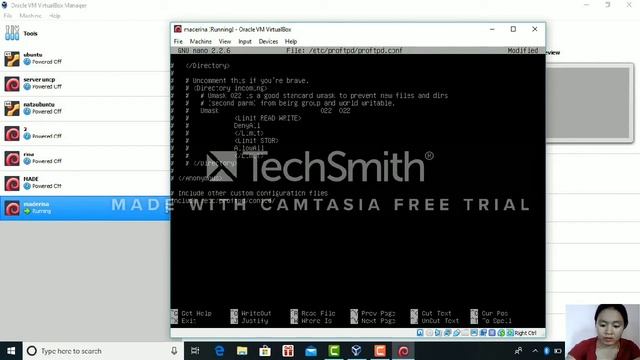The image size is (640, 360).
Task: Select the HADE virtual machine
Action: tap(84, 183)
